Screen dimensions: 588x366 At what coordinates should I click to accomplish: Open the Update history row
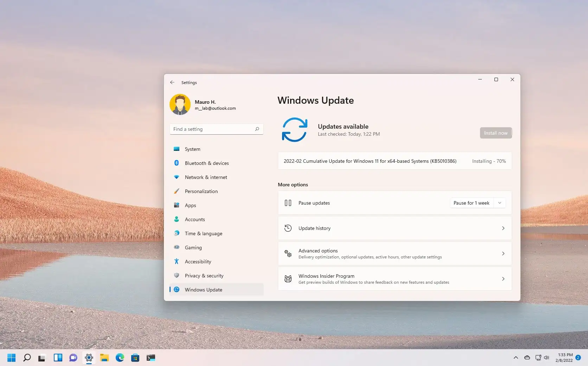click(395, 228)
